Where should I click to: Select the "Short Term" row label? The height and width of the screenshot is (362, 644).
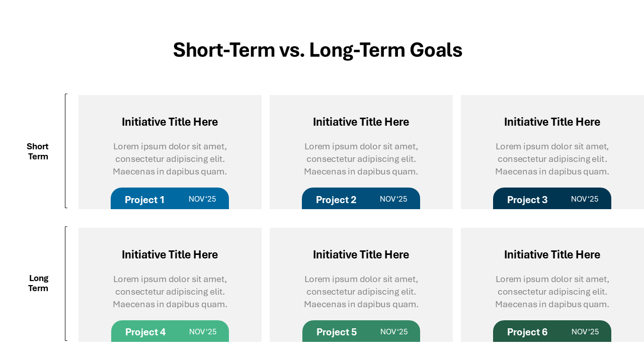(x=38, y=151)
